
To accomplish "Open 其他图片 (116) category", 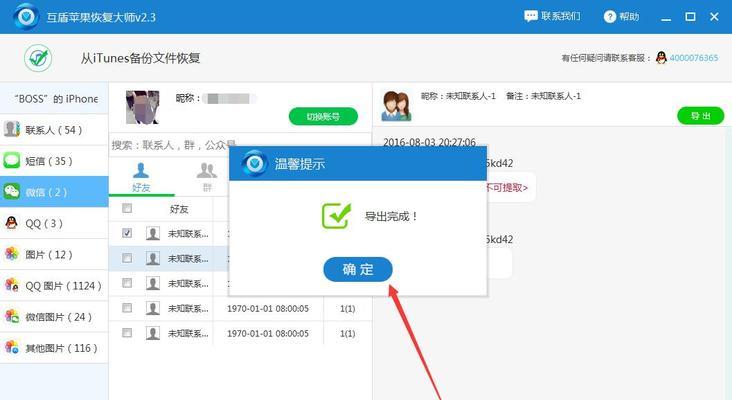I will (54, 348).
